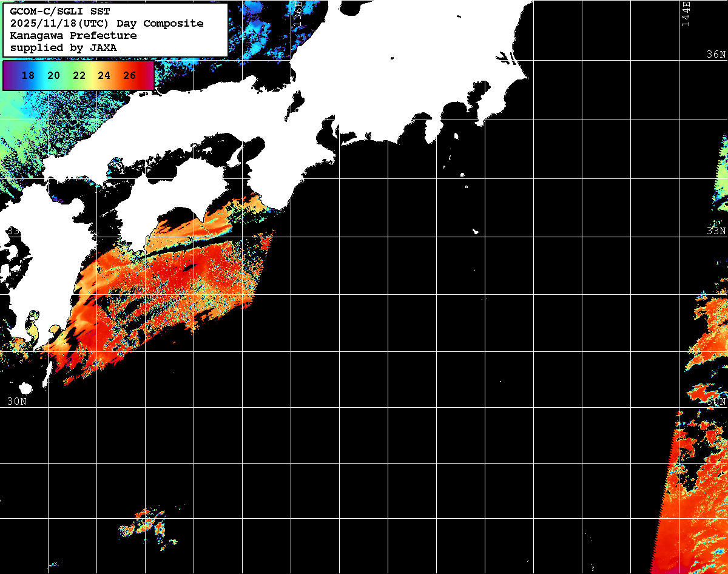The width and height of the screenshot is (728, 574).
Task: Pick the 22 value on the legend
Action: click(79, 76)
